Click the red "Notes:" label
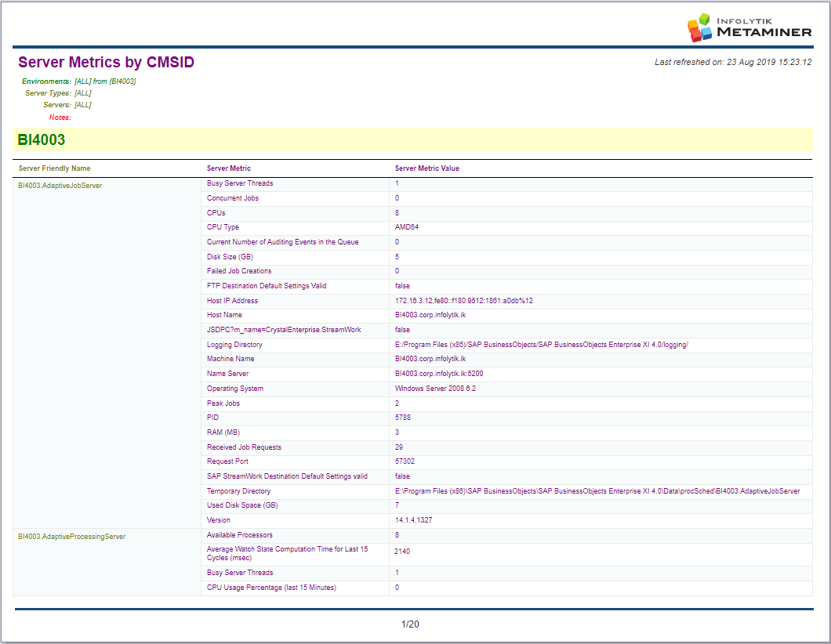Viewport: 831px width, 644px height. [x=60, y=117]
